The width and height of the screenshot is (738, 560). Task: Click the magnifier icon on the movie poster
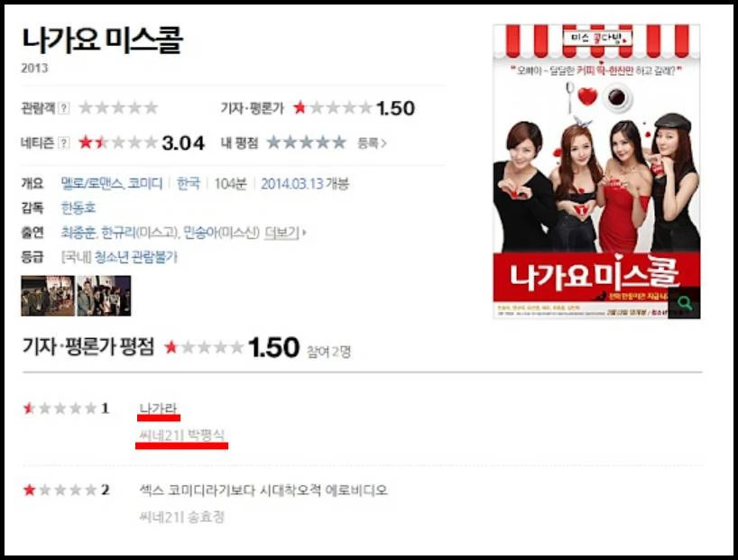(684, 303)
